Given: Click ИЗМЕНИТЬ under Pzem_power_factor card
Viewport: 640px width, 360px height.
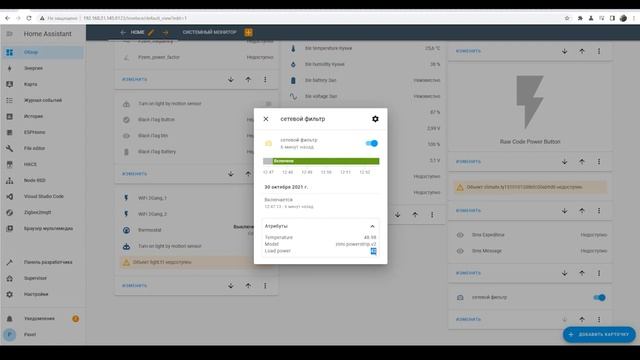Looking at the screenshot, I should (135, 79).
